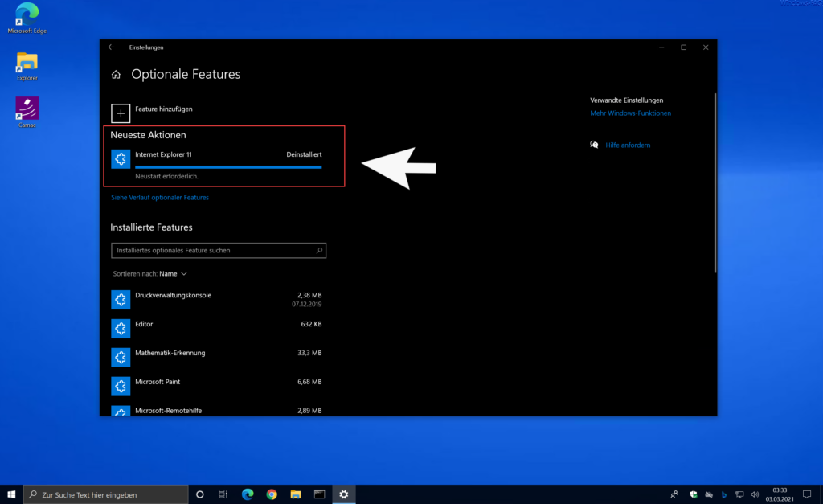Select the Druckverwaltungskonsole list entry

pos(217,299)
